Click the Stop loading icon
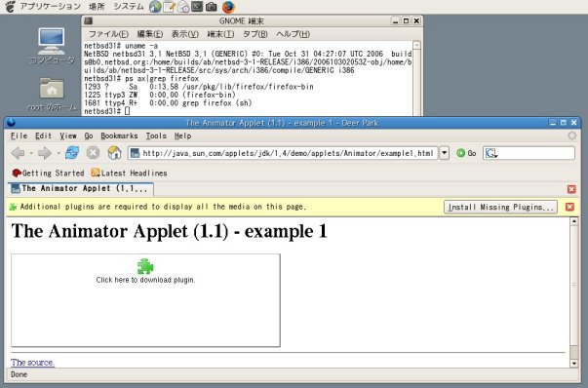The width and height of the screenshot is (588, 388). [93, 153]
